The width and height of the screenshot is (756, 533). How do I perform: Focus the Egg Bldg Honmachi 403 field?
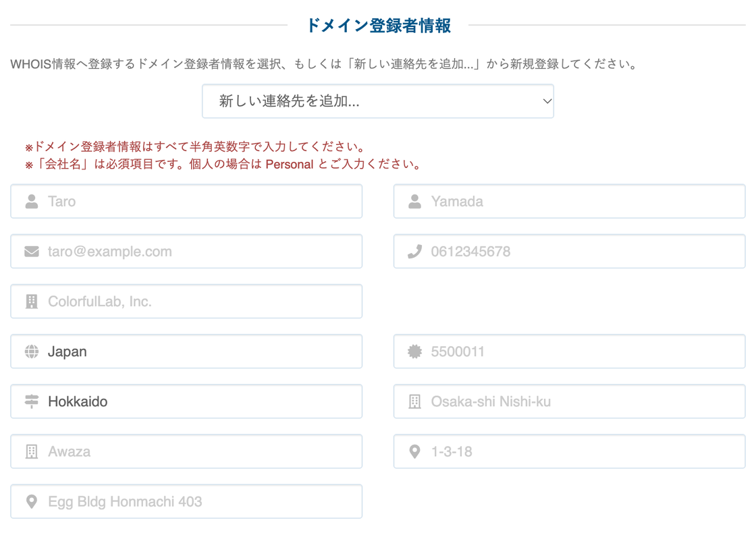(186, 502)
